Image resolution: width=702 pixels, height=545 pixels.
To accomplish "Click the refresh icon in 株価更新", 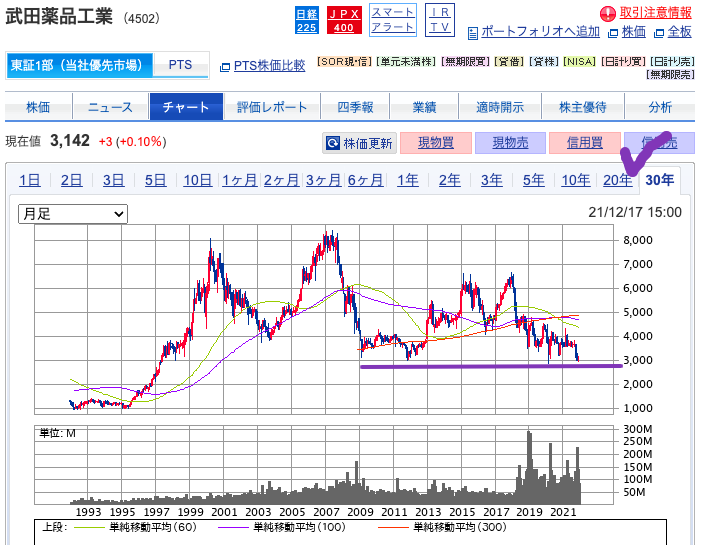I will coord(333,143).
